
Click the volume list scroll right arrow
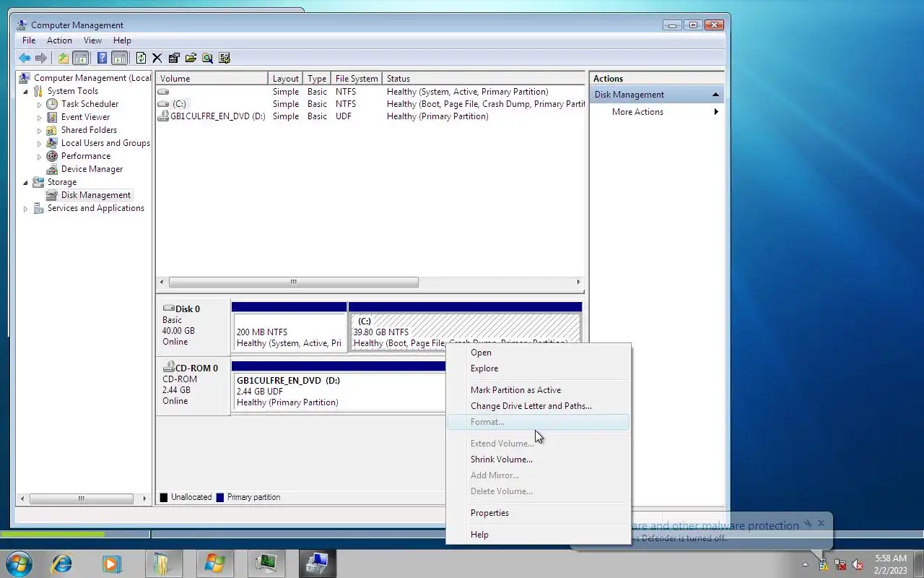(x=578, y=282)
